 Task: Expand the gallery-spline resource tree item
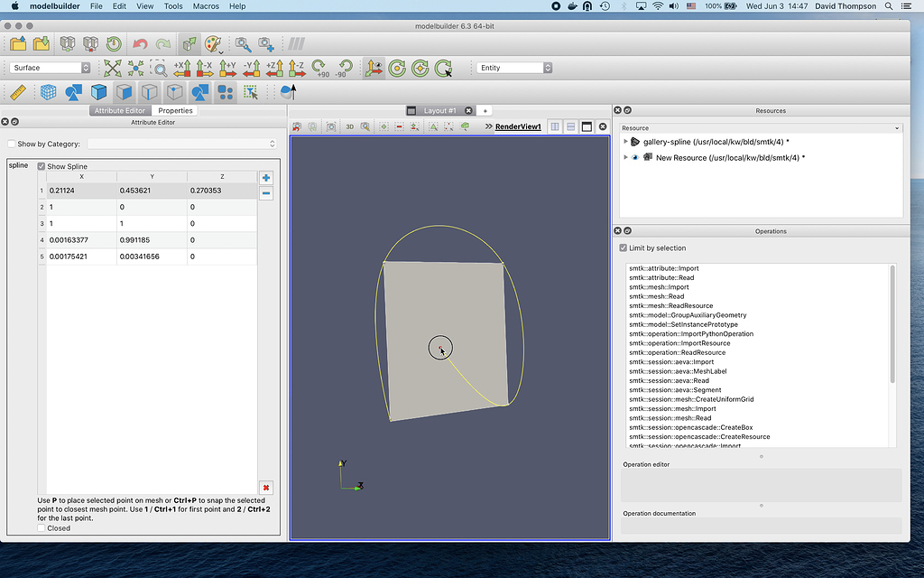pyautogui.click(x=625, y=142)
